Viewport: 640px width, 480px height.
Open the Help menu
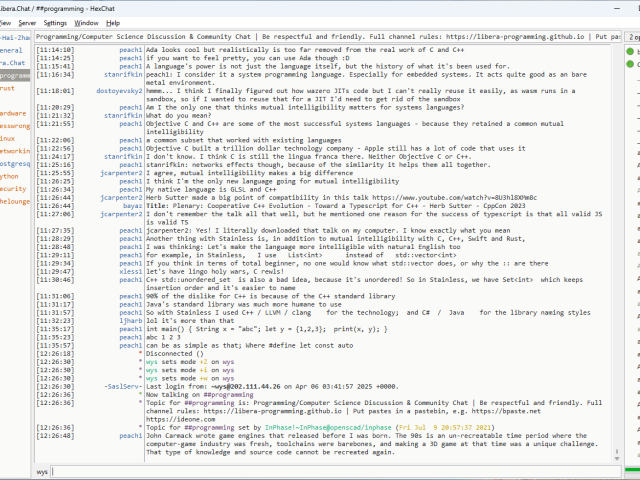pyautogui.click(x=113, y=22)
